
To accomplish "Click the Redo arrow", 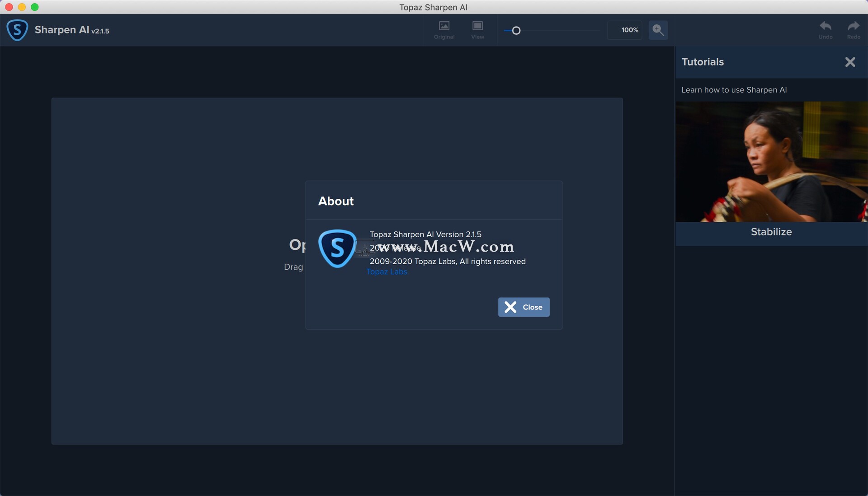I will pyautogui.click(x=854, y=30).
